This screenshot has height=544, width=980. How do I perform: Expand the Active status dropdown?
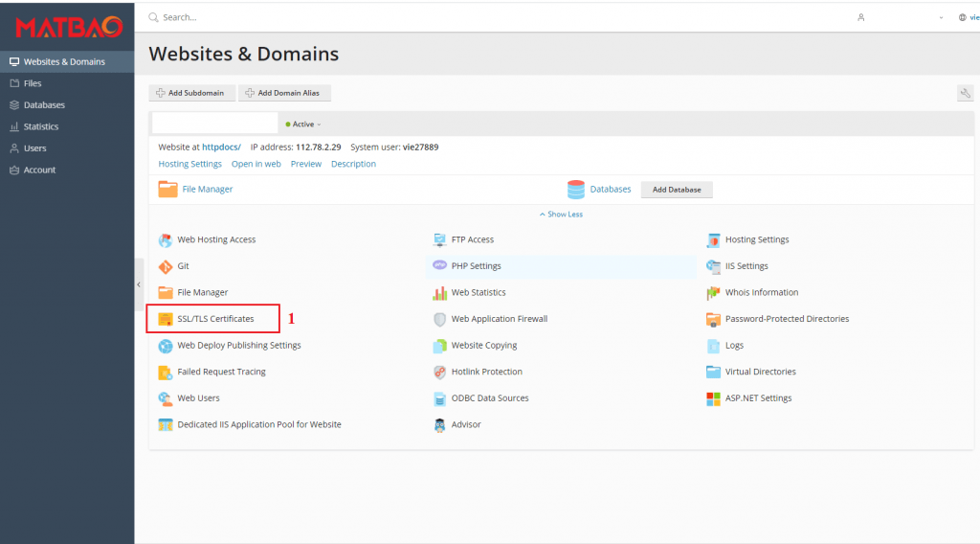(303, 125)
